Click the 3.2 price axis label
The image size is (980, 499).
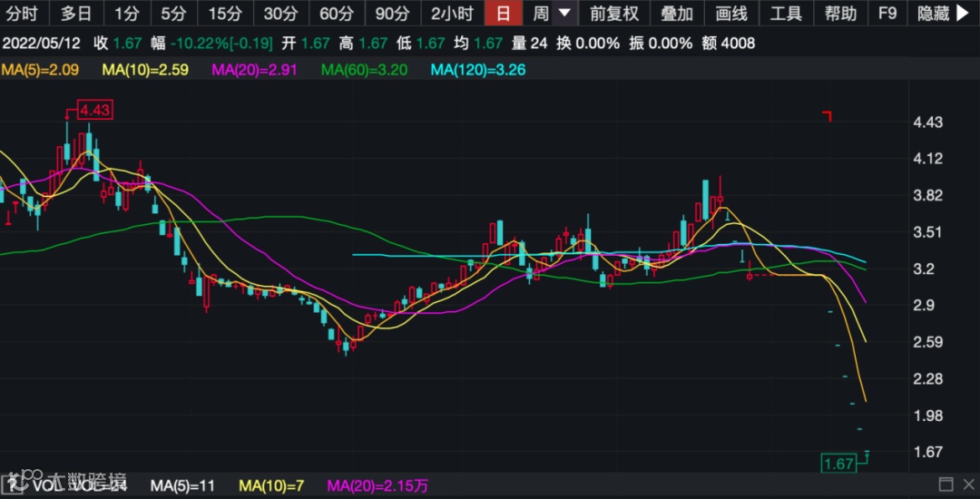click(x=924, y=269)
